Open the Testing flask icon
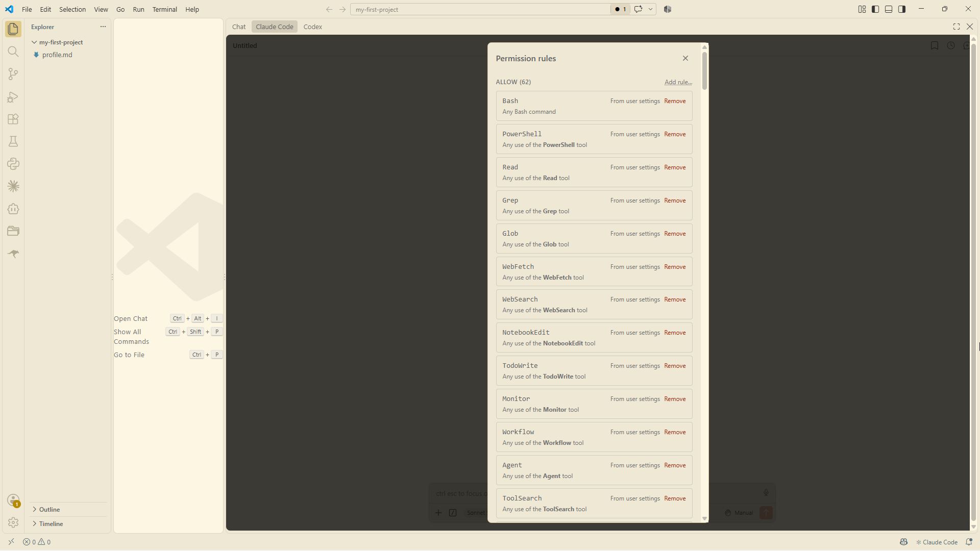The image size is (980, 551). point(13,141)
